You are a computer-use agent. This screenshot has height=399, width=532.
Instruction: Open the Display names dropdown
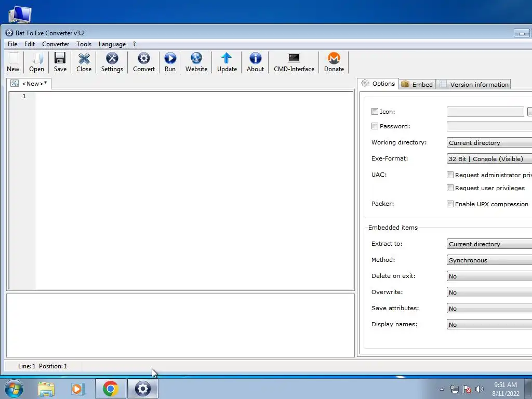(489, 324)
